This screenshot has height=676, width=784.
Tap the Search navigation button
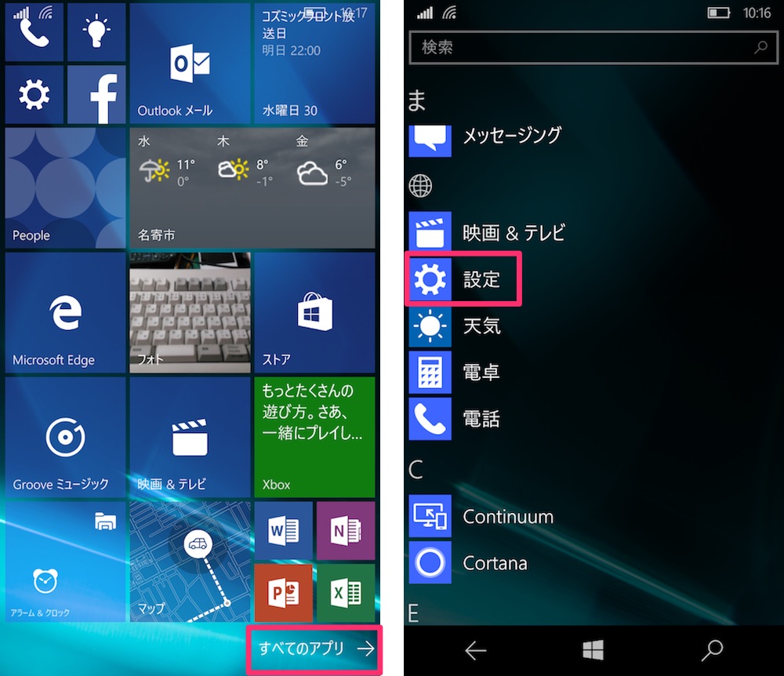click(712, 650)
